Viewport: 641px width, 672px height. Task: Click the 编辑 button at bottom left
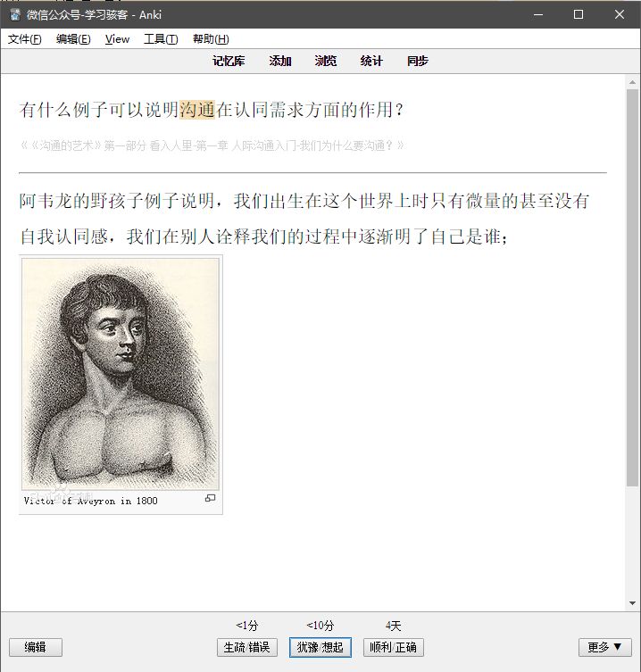[x=36, y=647]
